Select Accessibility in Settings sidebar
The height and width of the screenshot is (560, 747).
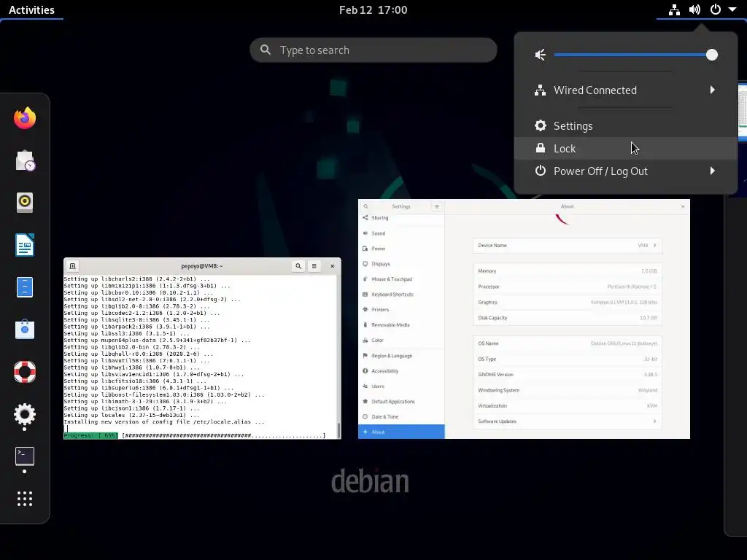coord(401,371)
